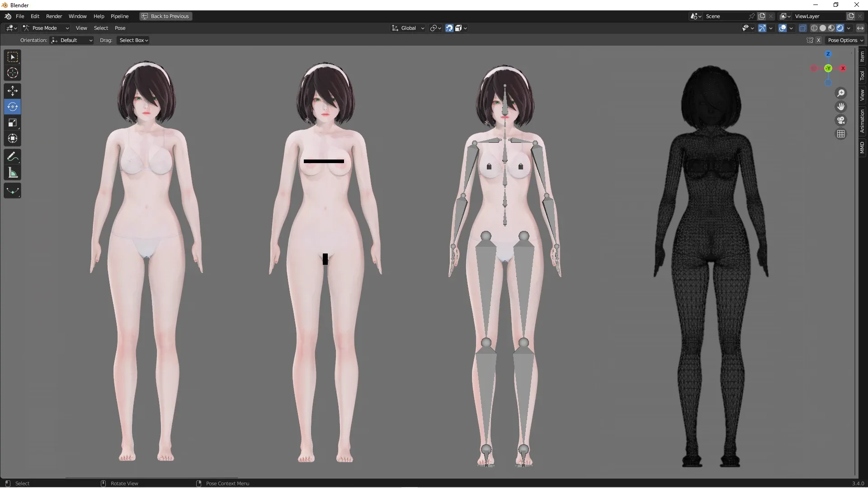Image resolution: width=868 pixels, height=488 pixels.
Task: Select the Scale tool
Action: click(12, 122)
